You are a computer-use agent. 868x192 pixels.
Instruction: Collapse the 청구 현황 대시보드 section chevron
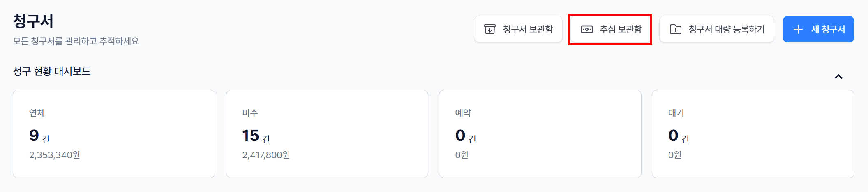(x=838, y=77)
